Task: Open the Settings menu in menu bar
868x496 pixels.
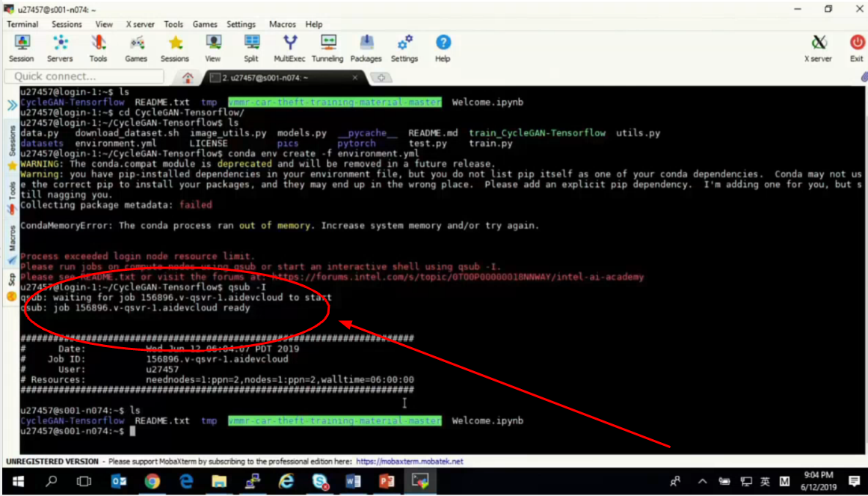Action: [241, 25]
